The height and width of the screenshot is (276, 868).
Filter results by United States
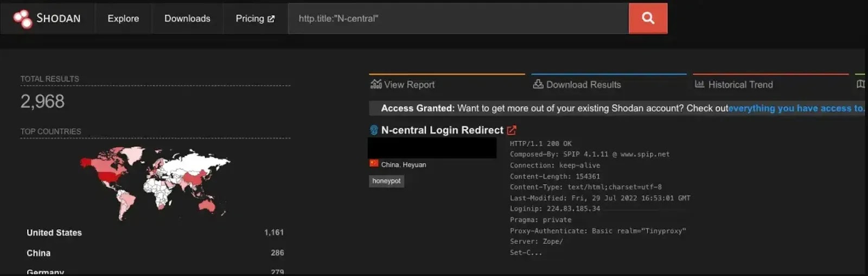click(x=54, y=233)
